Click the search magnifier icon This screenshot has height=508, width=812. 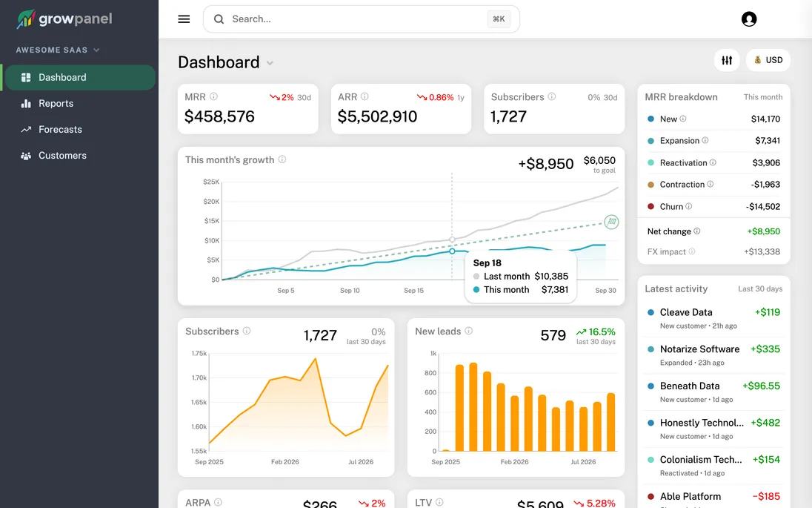click(x=219, y=19)
